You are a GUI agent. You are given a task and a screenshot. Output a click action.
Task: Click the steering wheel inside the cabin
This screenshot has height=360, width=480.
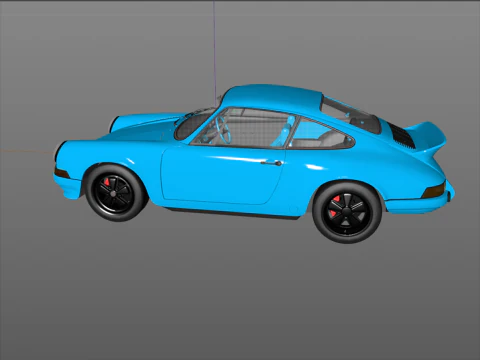(x=223, y=130)
